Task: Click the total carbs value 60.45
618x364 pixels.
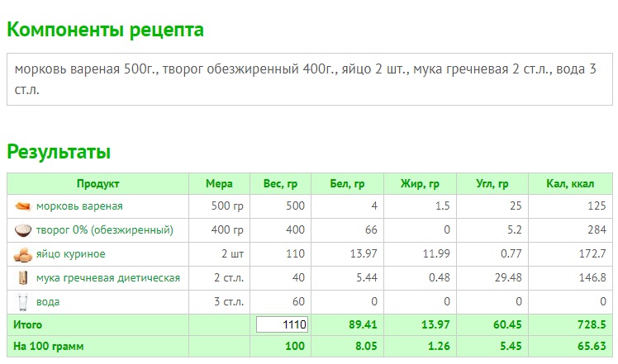Action: (507, 325)
